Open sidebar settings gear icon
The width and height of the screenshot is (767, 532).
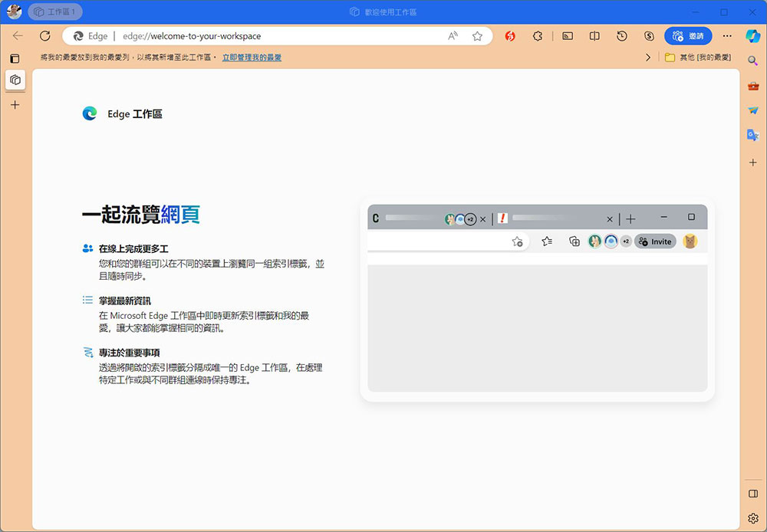753,518
